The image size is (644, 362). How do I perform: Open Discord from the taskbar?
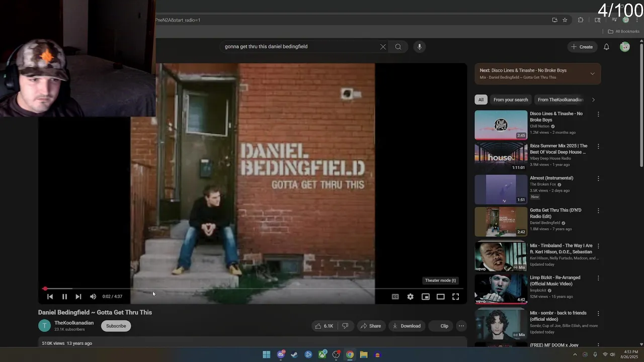[x=281, y=354]
